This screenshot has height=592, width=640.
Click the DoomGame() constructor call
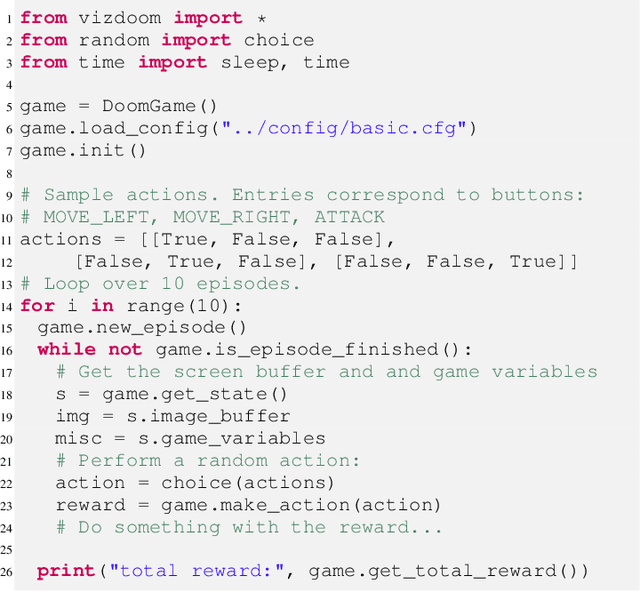149,107
